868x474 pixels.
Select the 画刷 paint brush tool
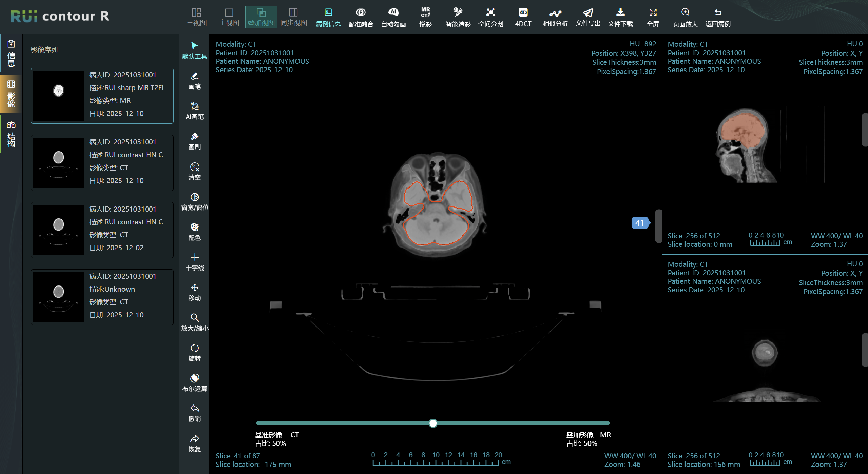tap(194, 141)
